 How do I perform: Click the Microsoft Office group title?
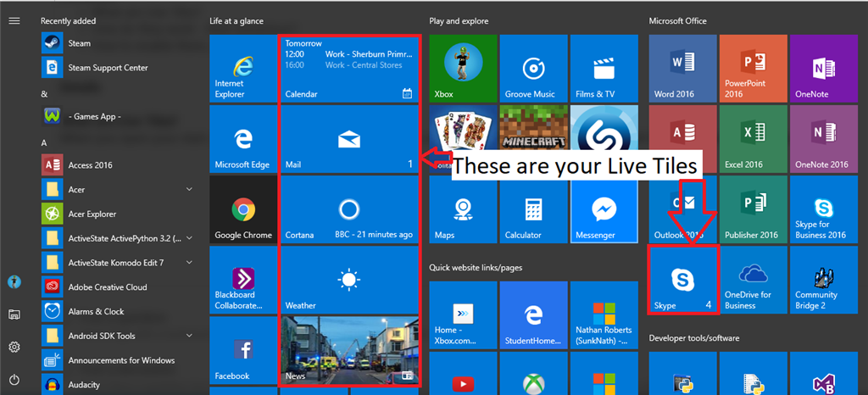[677, 21]
